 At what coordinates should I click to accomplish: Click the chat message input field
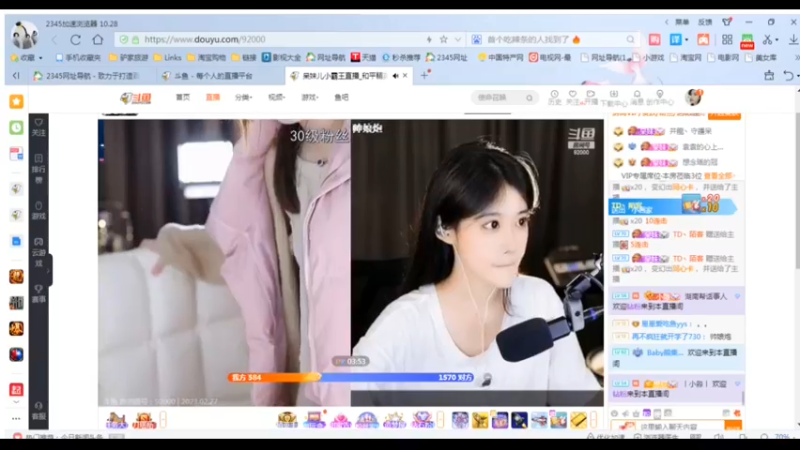click(667, 426)
